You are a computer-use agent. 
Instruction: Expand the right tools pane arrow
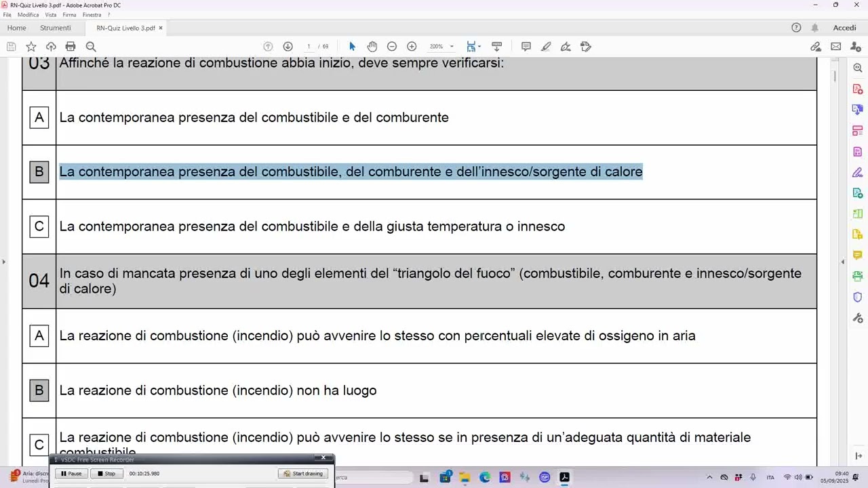(x=843, y=261)
